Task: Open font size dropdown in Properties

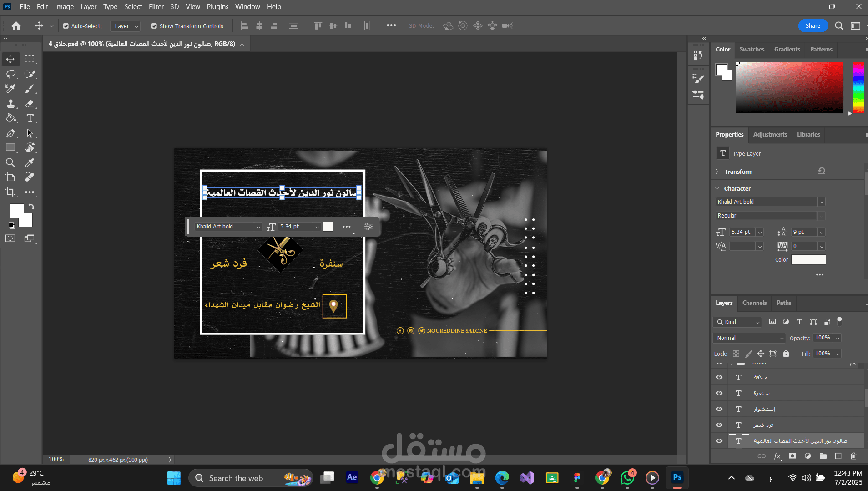Action: [x=759, y=232]
